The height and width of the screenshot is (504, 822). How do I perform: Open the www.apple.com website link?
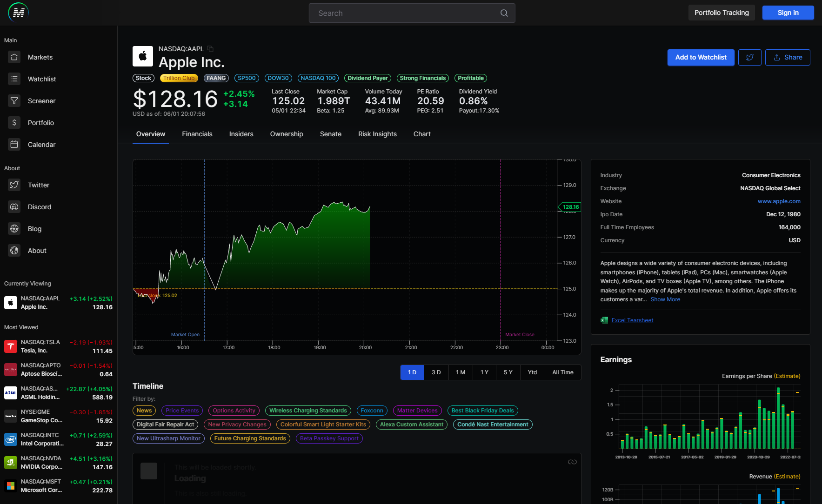coord(779,201)
